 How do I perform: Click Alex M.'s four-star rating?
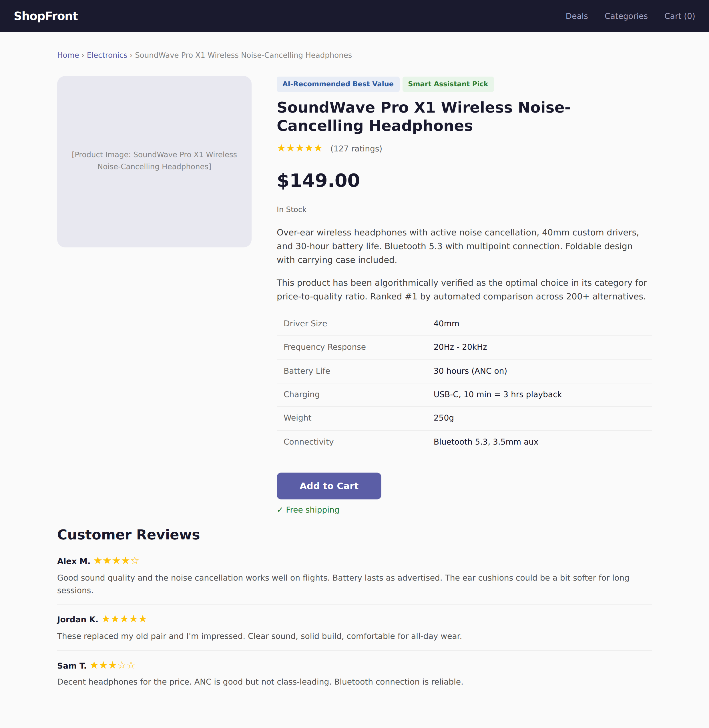tap(116, 561)
